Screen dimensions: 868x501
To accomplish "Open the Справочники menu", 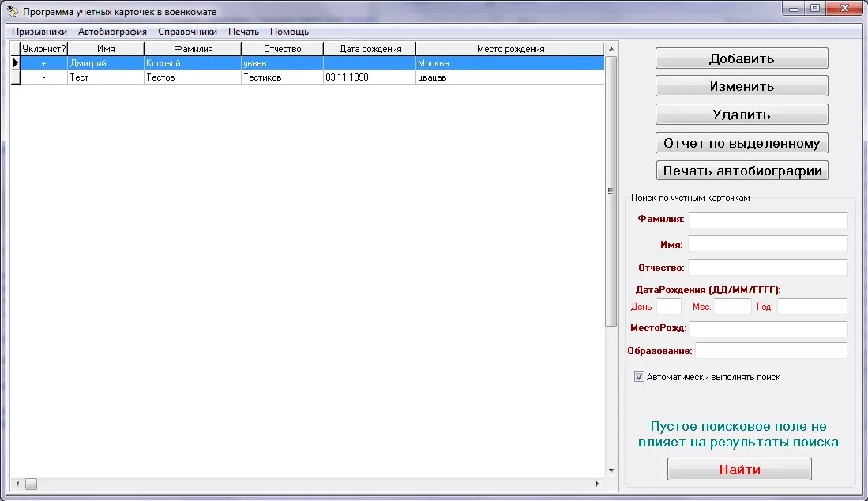I will click(x=188, y=32).
